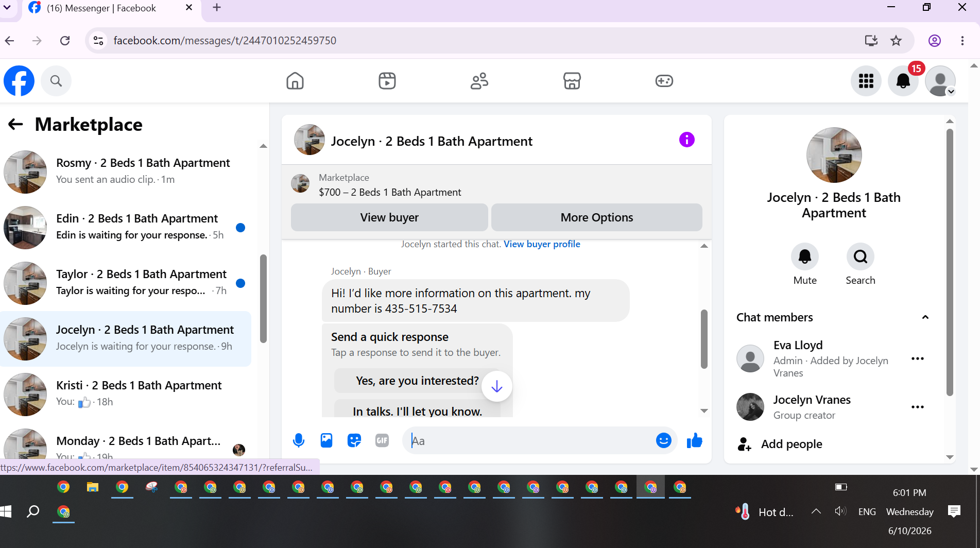Open the Friends icon
Image resolution: width=980 pixels, height=548 pixels.
coord(479,81)
